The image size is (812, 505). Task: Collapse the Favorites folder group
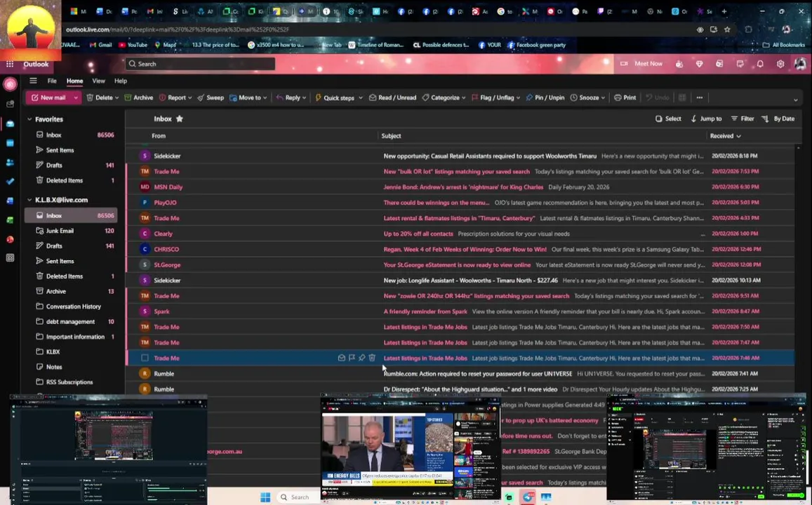29,119
